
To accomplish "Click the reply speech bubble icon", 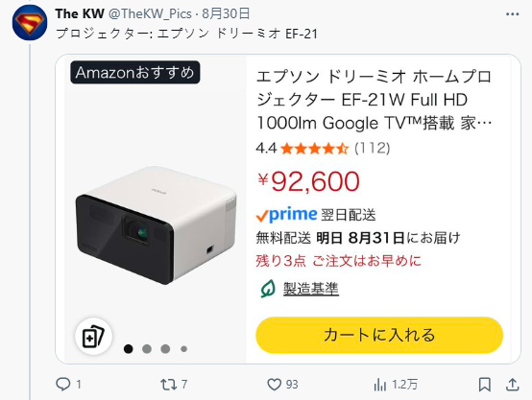I will tap(62, 385).
